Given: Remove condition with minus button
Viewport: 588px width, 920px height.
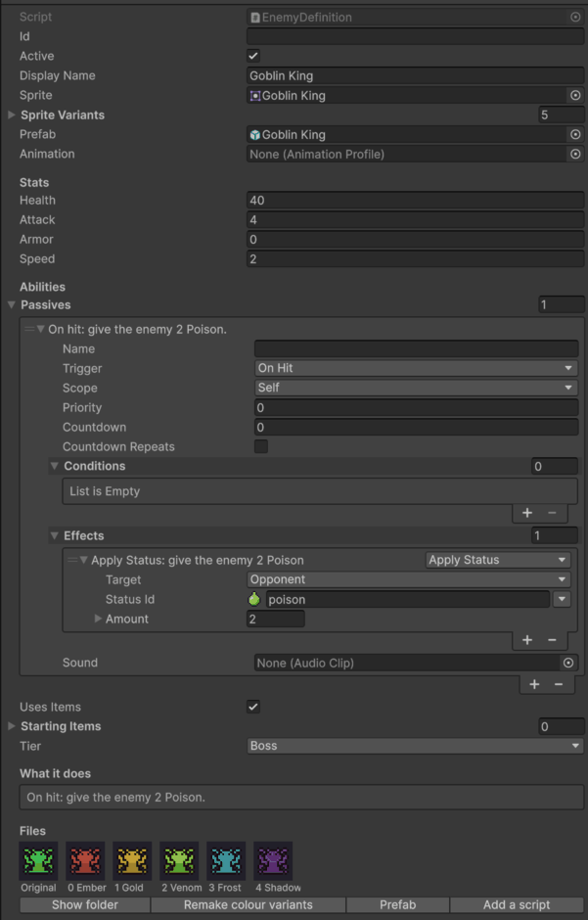Looking at the screenshot, I should tap(552, 512).
